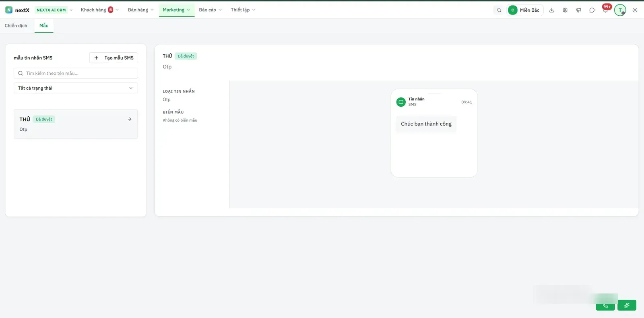644x318 pixels.
Task: Click the nextX logo icon
Action: (x=9, y=10)
